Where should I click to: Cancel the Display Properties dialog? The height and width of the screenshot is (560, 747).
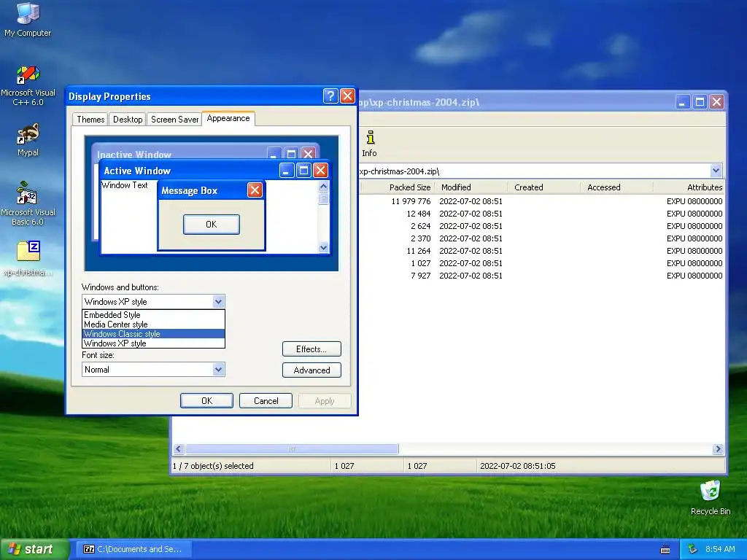266,401
